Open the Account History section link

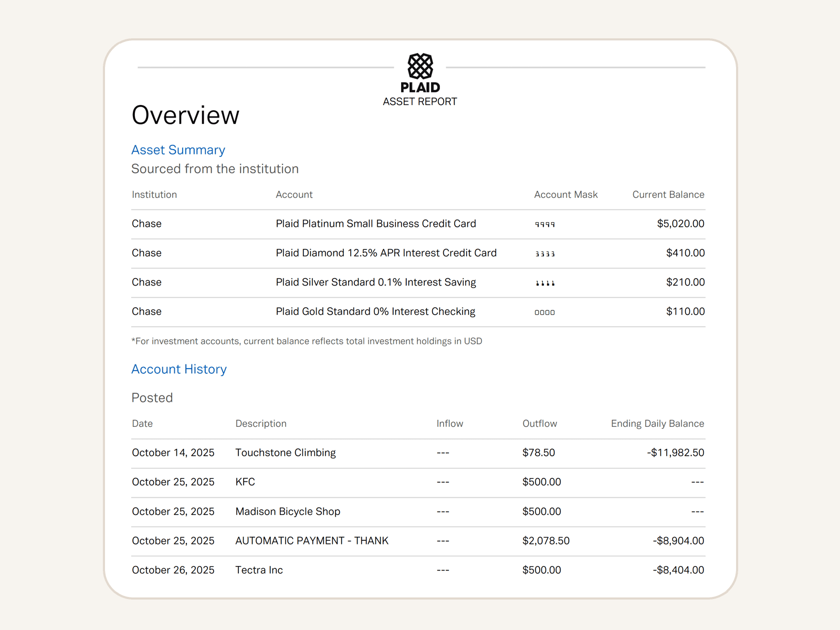click(178, 369)
